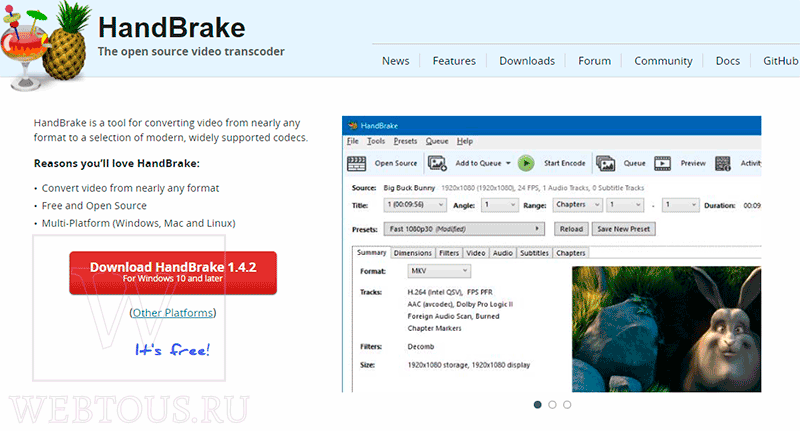This screenshot has height=431, width=800.
Task: Open the Queue menu
Action: (x=437, y=141)
